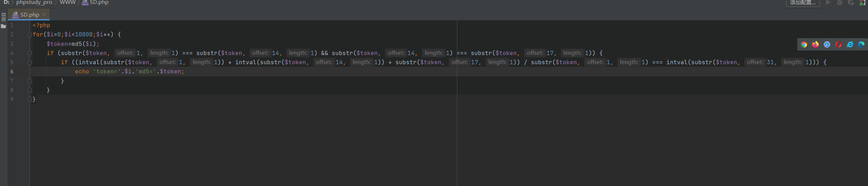Open preview in Edge browser
The width and height of the screenshot is (868, 186).
pyautogui.click(x=861, y=44)
